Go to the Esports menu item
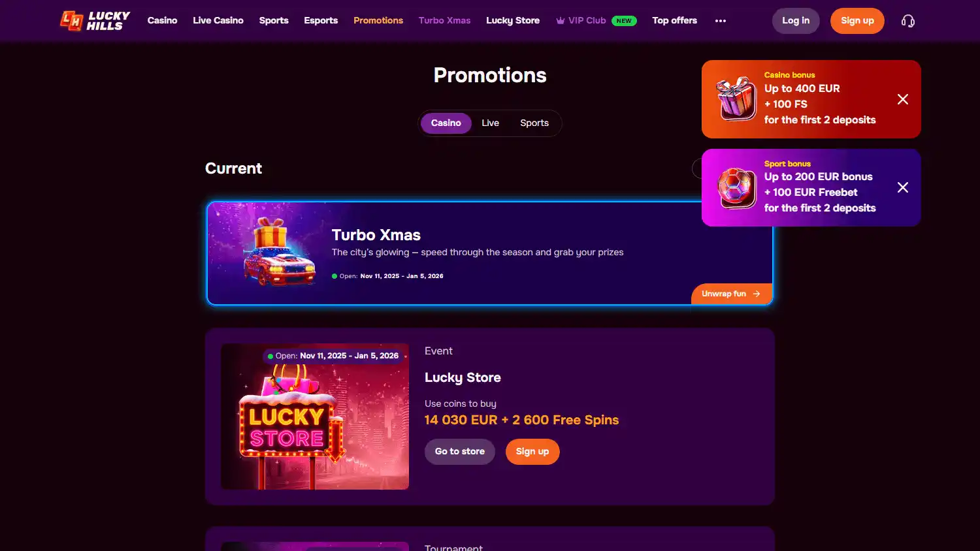The image size is (980, 551). [x=321, y=21]
